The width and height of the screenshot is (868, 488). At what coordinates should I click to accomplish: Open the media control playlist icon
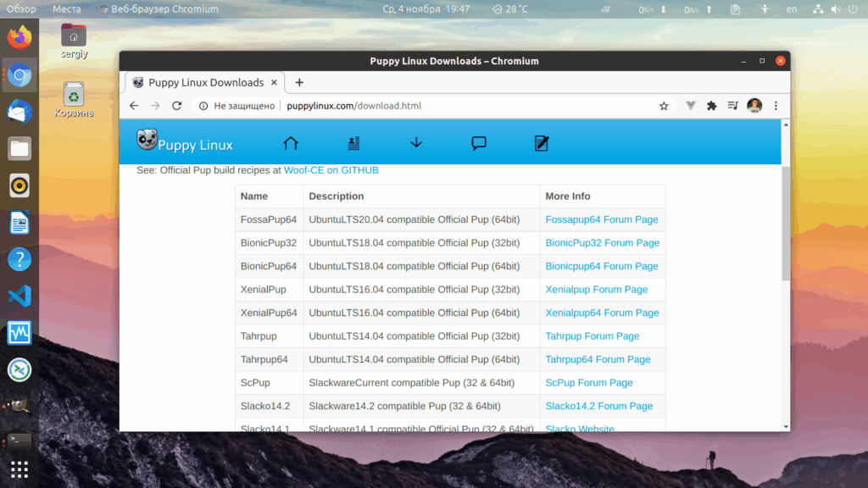point(733,106)
